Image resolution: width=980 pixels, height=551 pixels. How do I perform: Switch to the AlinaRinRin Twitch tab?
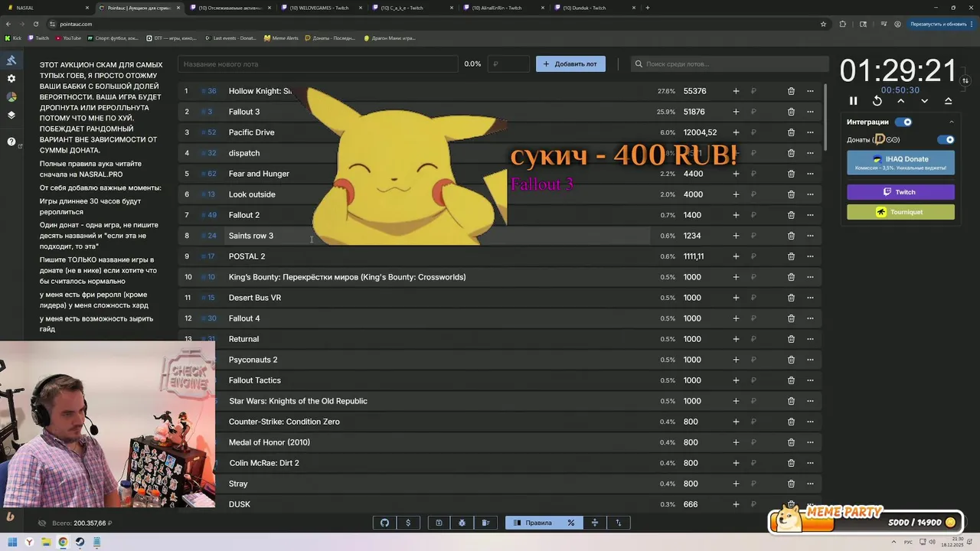[503, 8]
